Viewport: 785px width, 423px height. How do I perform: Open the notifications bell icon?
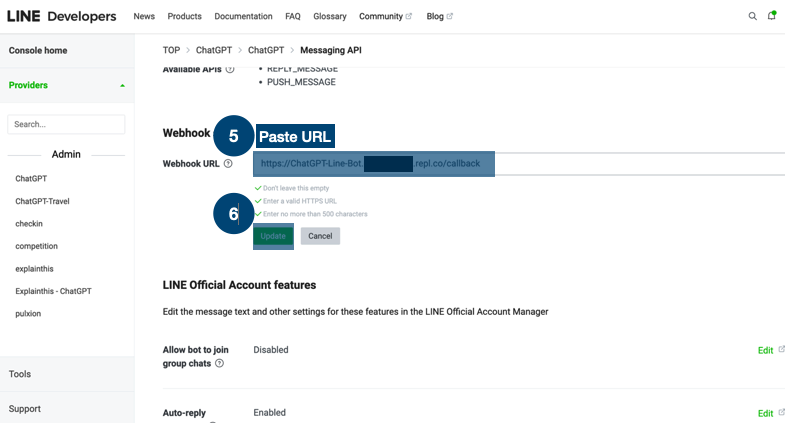click(x=771, y=16)
